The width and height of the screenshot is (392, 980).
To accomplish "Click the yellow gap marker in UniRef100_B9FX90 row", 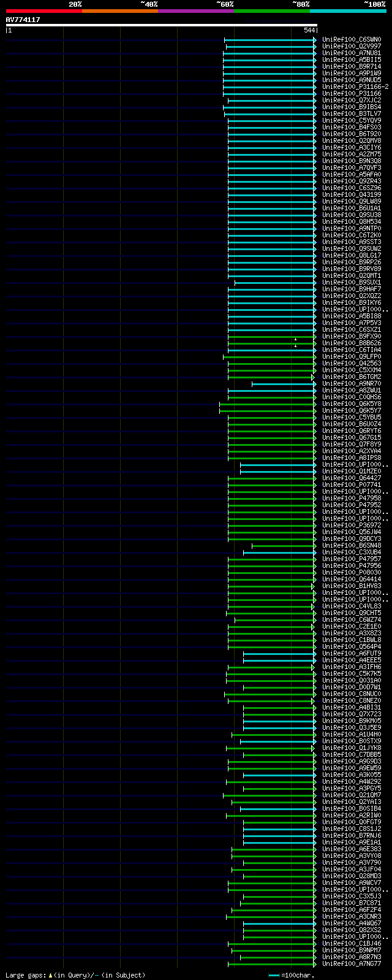I will pos(295,339).
